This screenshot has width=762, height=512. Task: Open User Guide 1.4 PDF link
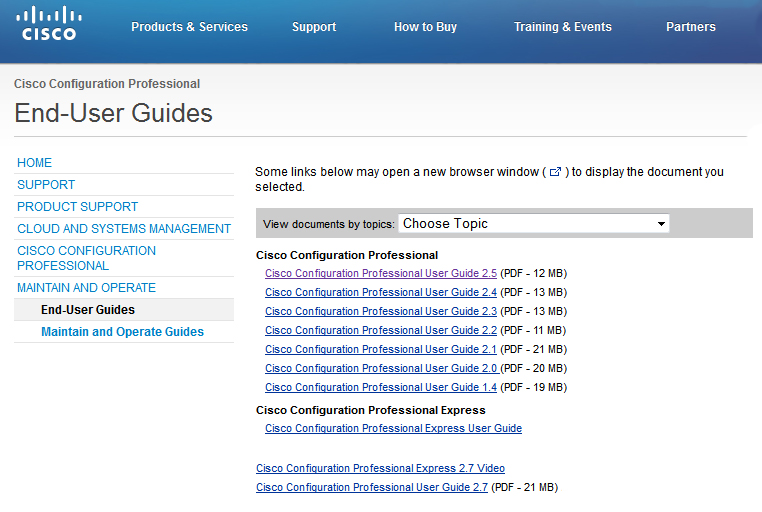pyautogui.click(x=381, y=387)
